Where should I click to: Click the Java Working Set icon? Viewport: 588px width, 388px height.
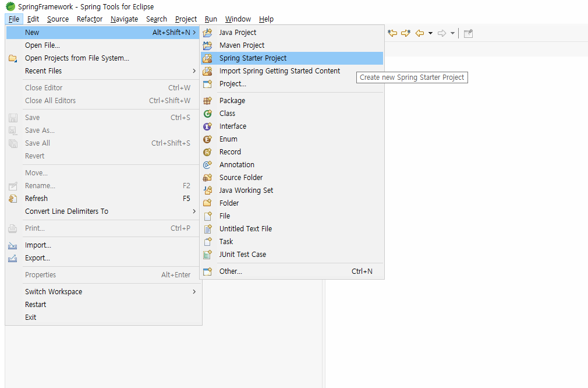pos(207,191)
